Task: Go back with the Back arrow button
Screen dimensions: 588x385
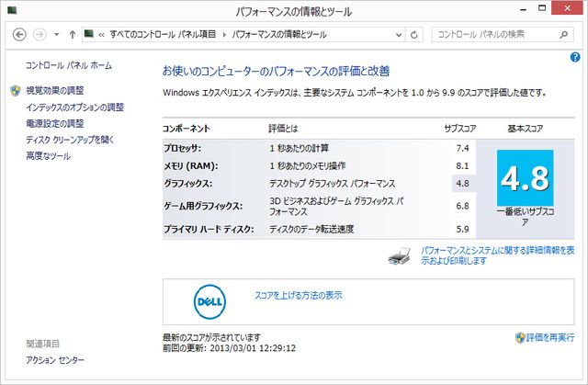Action: coord(19,35)
